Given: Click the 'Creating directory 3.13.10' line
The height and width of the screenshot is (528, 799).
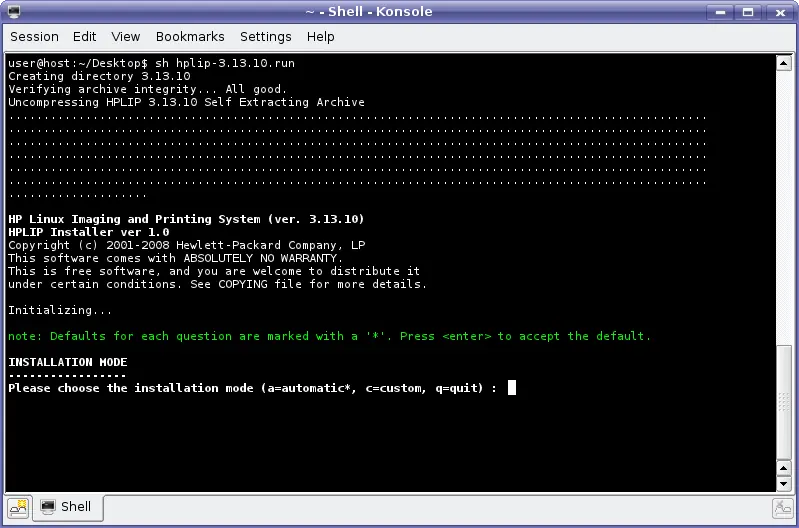Looking at the screenshot, I should point(99,76).
